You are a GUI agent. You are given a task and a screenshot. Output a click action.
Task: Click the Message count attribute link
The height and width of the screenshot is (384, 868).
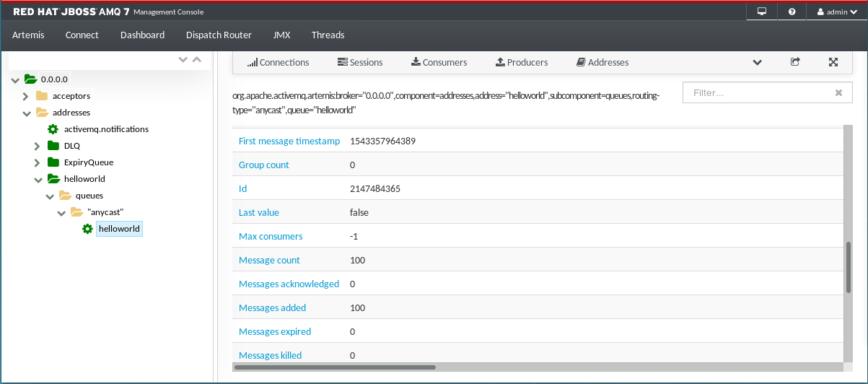269,260
